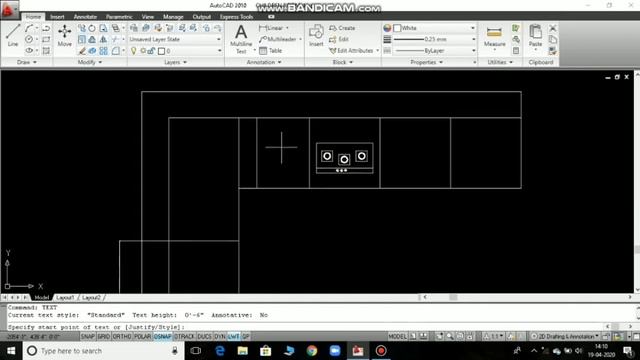Open the Layer Properties icon
The width and height of the screenshot is (640, 360).
click(x=134, y=28)
